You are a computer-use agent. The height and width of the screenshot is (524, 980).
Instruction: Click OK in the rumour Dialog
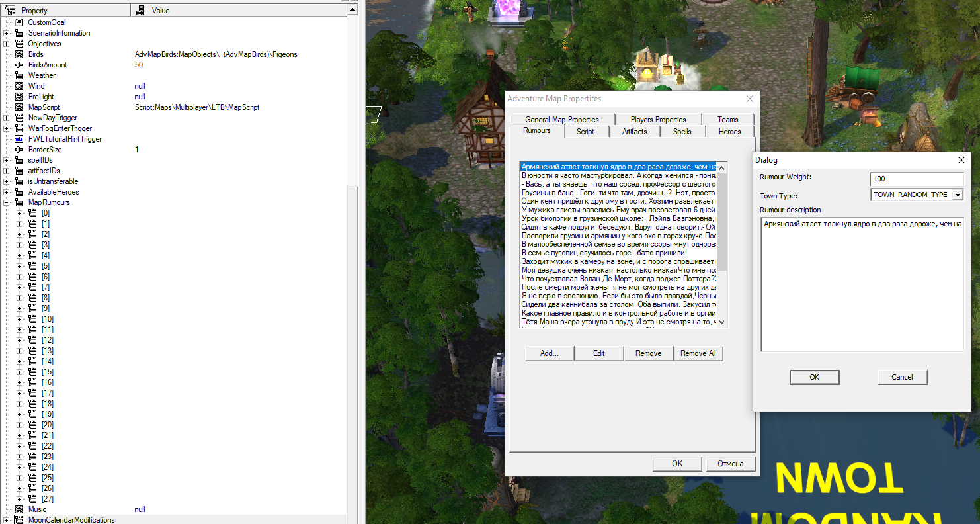[815, 377]
